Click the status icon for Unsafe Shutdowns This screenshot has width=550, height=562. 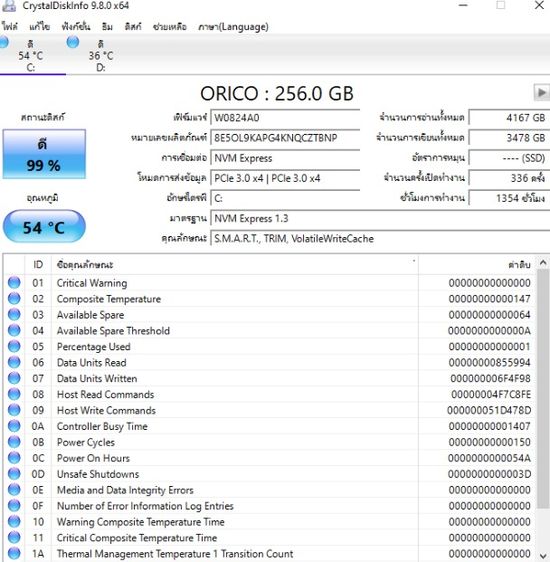tap(14, 474)
